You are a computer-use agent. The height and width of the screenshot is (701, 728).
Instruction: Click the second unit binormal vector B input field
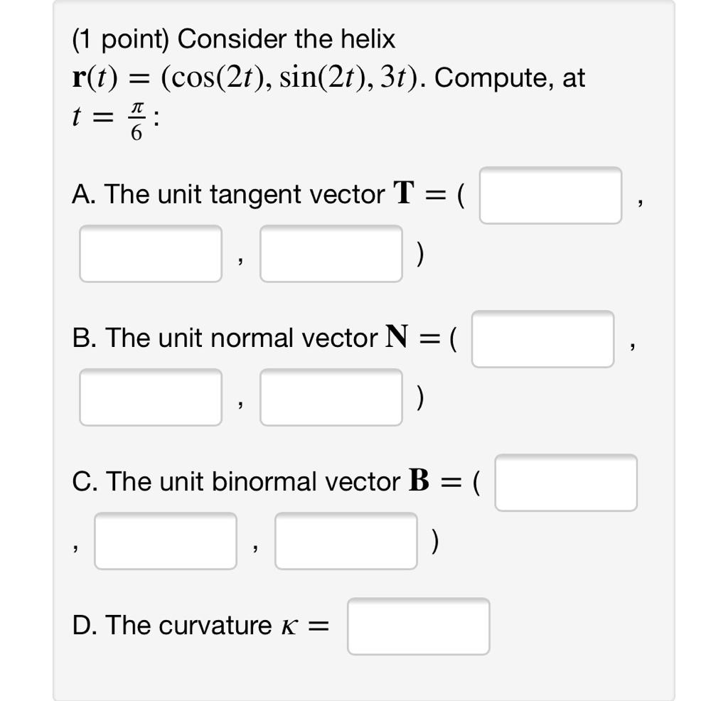click(166, 541)
